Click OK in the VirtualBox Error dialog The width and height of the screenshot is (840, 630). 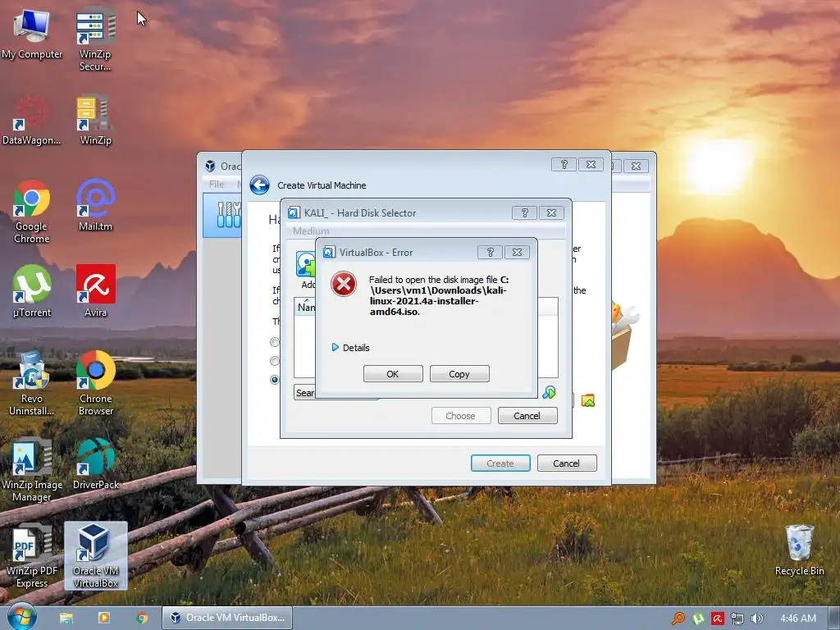pyautogui.click(x=393, y=374)
